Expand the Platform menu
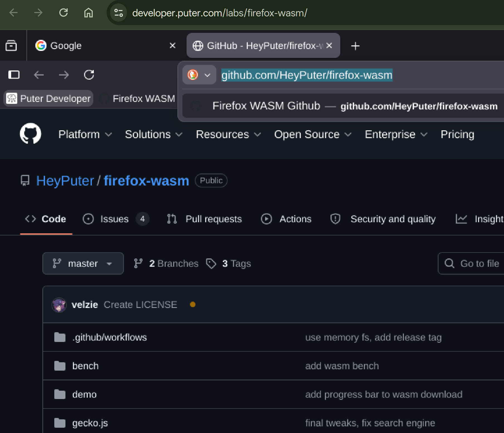Viewport: 504px width, 433px height. (85, 134)
